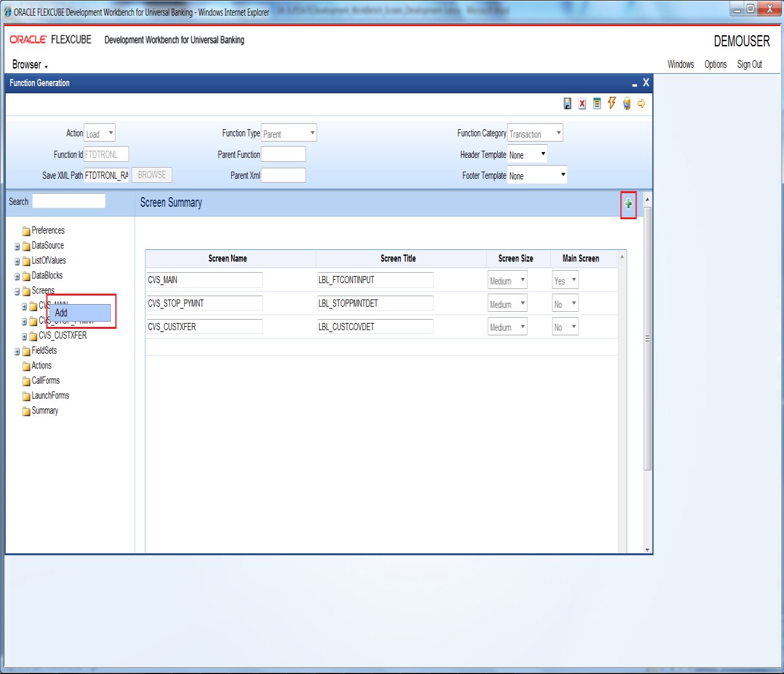The height and width of the screenshot is (674, 784).
Task: Choose Add from the context menu
Action: [x=79, y=313]
